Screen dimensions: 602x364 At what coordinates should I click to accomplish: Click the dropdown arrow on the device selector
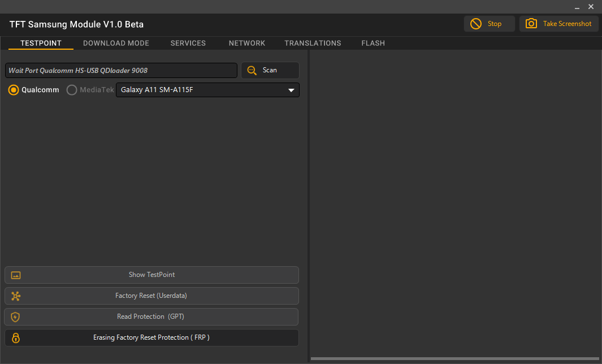tap(291, 90)
